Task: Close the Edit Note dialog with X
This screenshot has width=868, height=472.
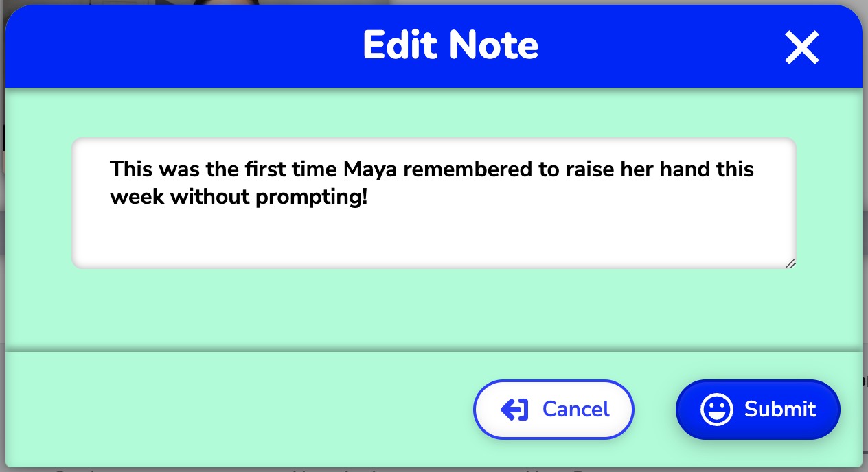Action: [x=802, y=48]
